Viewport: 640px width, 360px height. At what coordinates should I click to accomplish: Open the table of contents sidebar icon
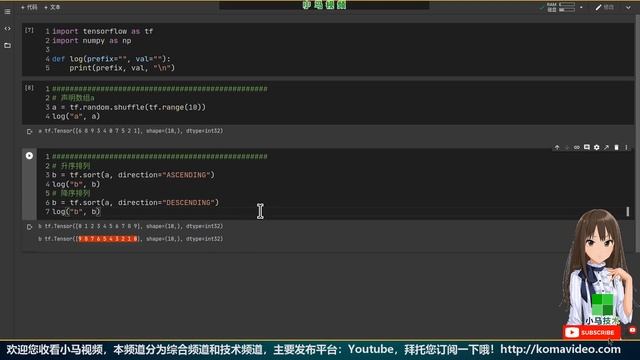tap(7, 11)
